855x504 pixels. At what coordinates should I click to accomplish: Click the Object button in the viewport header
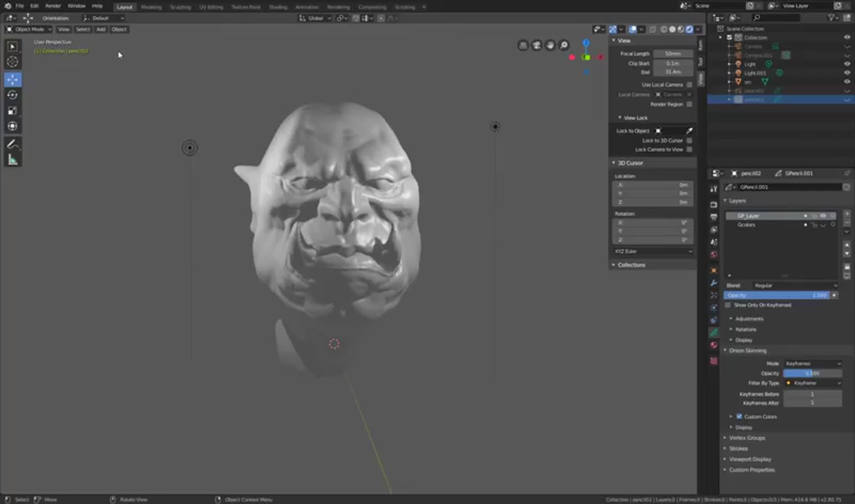click(x=119, y=29)
